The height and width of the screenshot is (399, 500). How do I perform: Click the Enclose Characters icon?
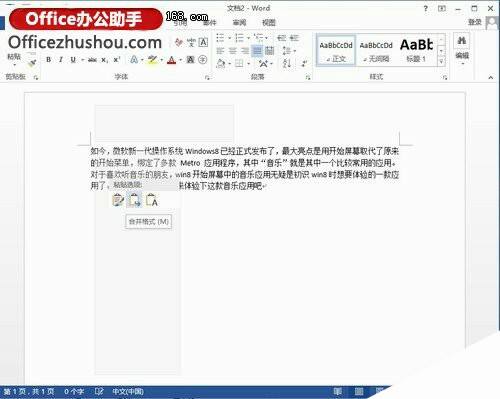pyautogui.click(x=203, y=60)
